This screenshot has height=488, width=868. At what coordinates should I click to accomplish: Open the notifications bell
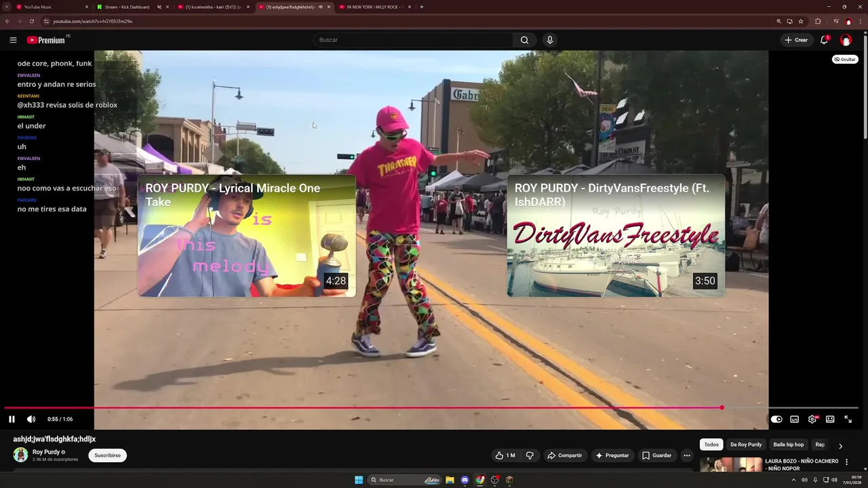(x=825, y=40)
